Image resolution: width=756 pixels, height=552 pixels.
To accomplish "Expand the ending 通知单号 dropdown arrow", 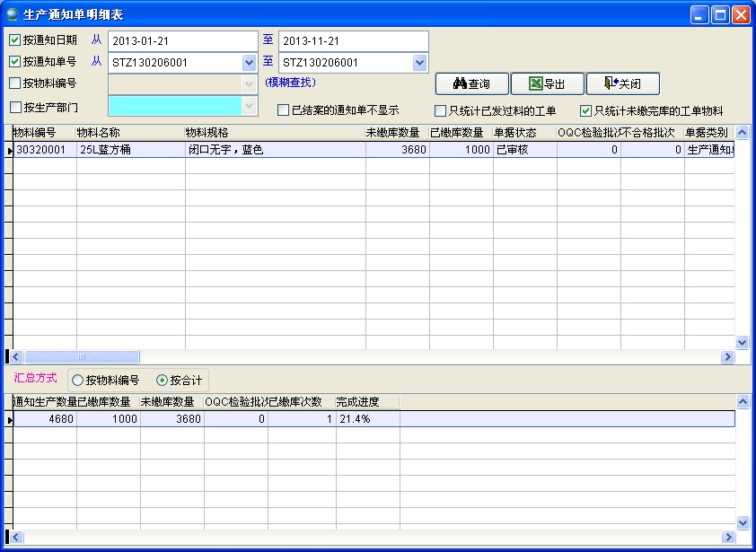I will pyautogui.click(x=419, y=63).
